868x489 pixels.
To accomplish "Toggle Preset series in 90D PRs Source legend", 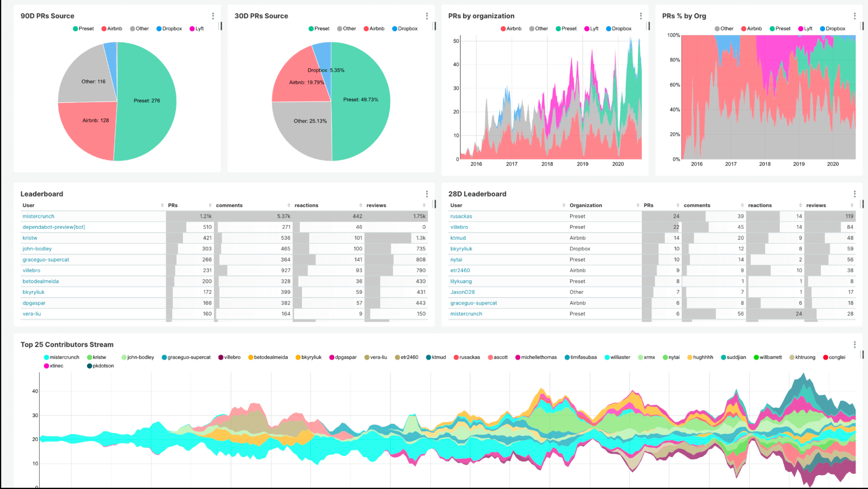I will [x=83, y=29].
